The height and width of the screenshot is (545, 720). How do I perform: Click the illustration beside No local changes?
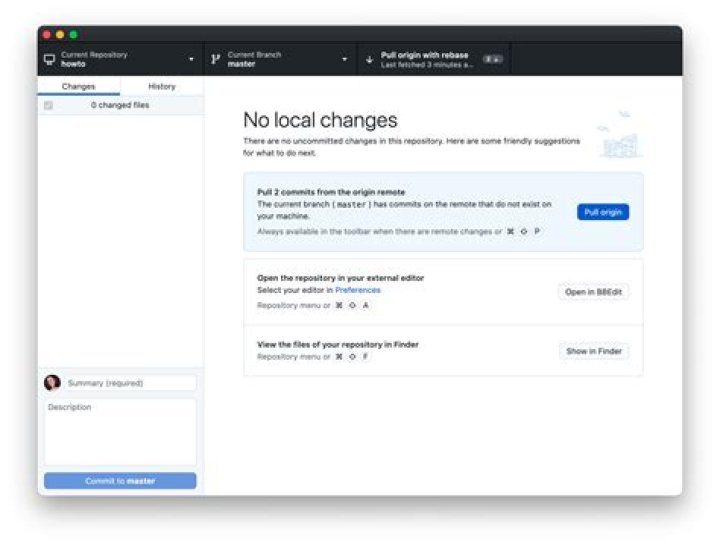click(617, 135)
